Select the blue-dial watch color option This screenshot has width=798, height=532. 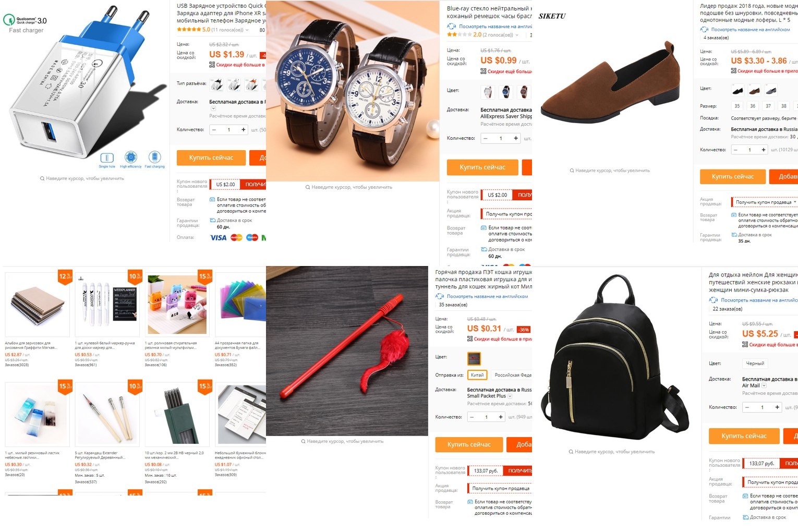[505, 92]
